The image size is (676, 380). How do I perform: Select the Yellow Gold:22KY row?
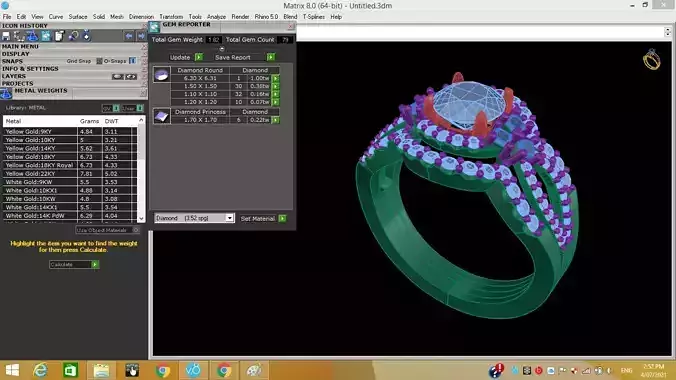pos(70,173)
